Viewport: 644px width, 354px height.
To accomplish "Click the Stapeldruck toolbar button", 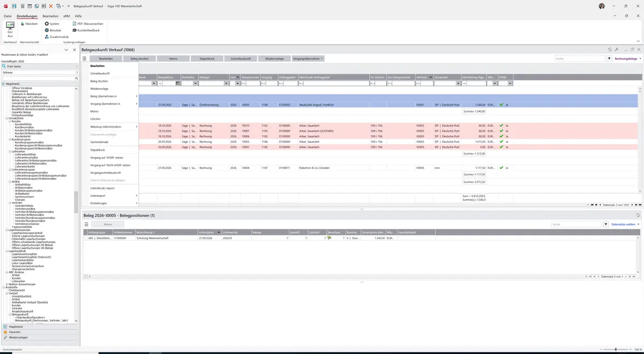I will (x=207, y=58).
